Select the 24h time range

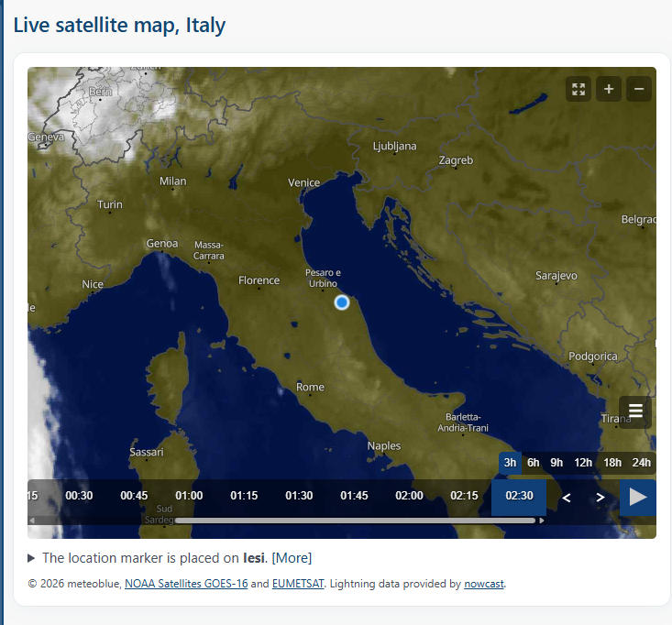[x=641, y=463]
